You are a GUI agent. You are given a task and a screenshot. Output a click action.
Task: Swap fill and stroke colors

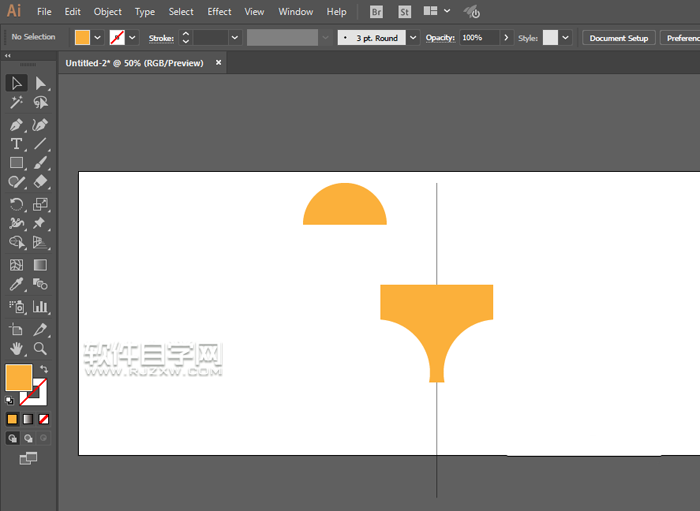44,369
